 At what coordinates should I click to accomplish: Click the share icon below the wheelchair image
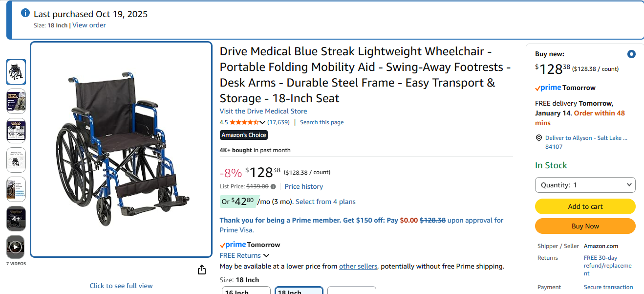(201, 269)
